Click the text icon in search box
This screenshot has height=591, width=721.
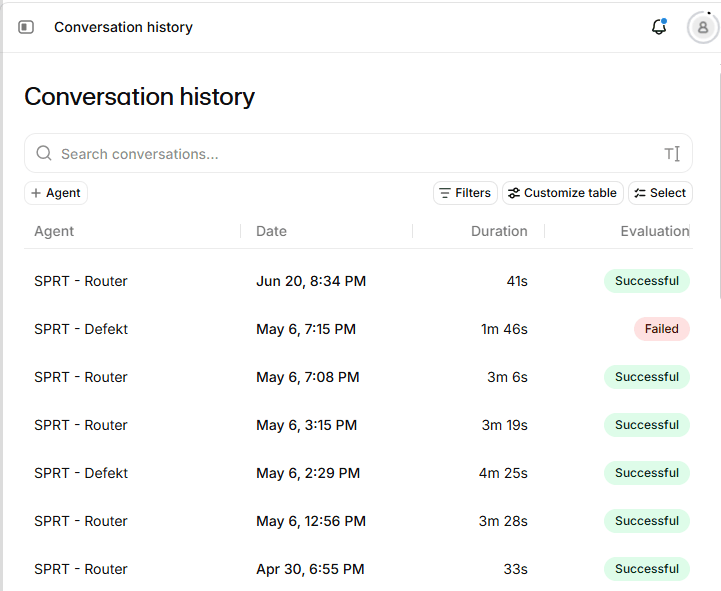[672, 154]
